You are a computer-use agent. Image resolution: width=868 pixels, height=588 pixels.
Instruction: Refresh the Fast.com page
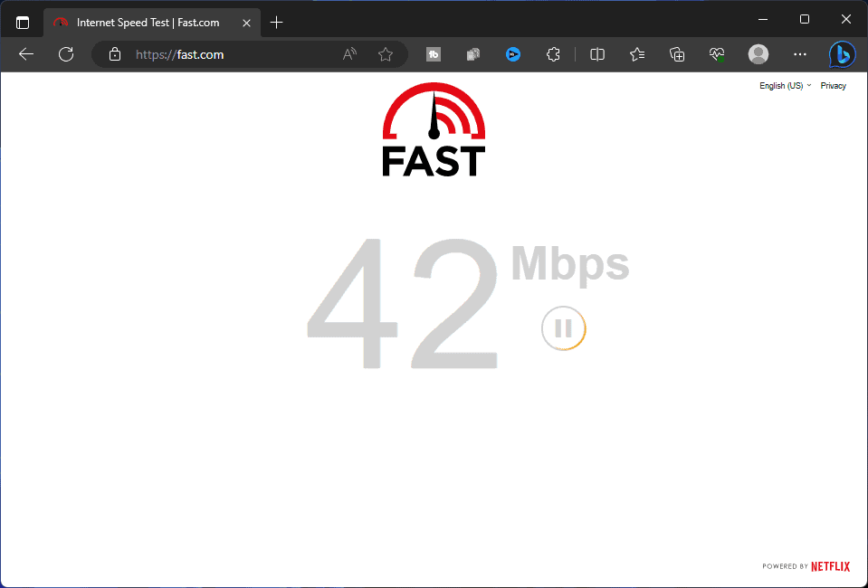[x=66, y=54]
